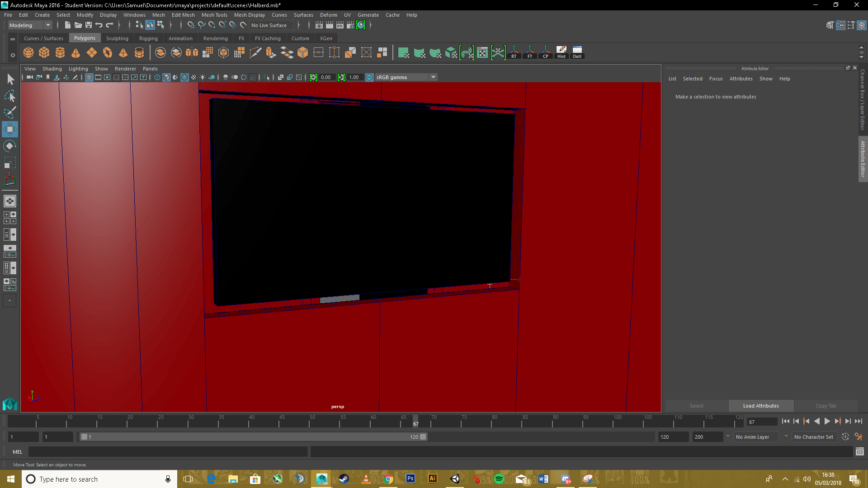Switch to the Sculpting shelf tab
Viewport: 868px width, 488px height.
click(117, 38)
